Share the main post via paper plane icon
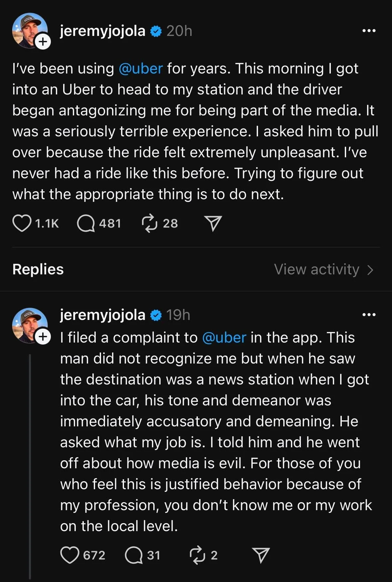The image size is (392, 582). 213,223
